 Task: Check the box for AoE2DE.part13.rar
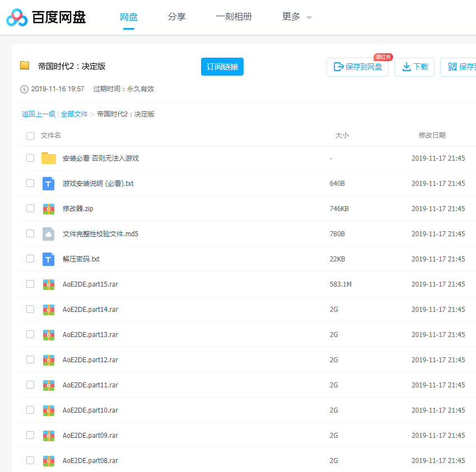tap(30, 334)
